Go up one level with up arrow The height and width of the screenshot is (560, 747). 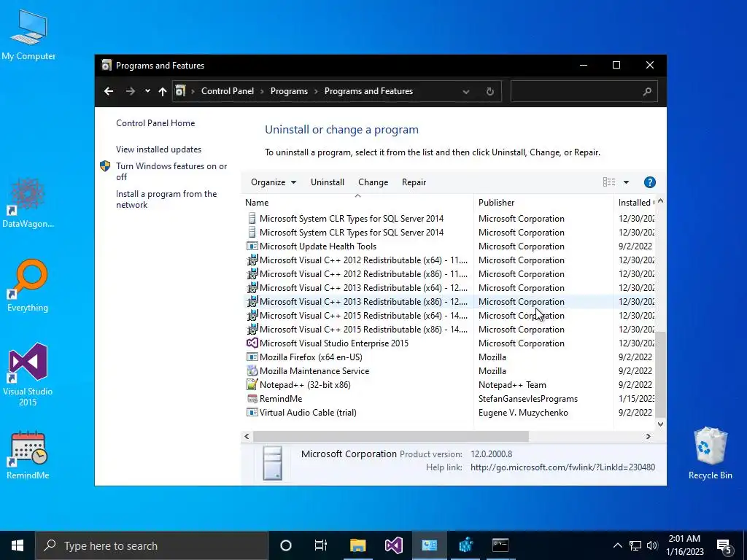pyautogui.click(x=163, y=91)
